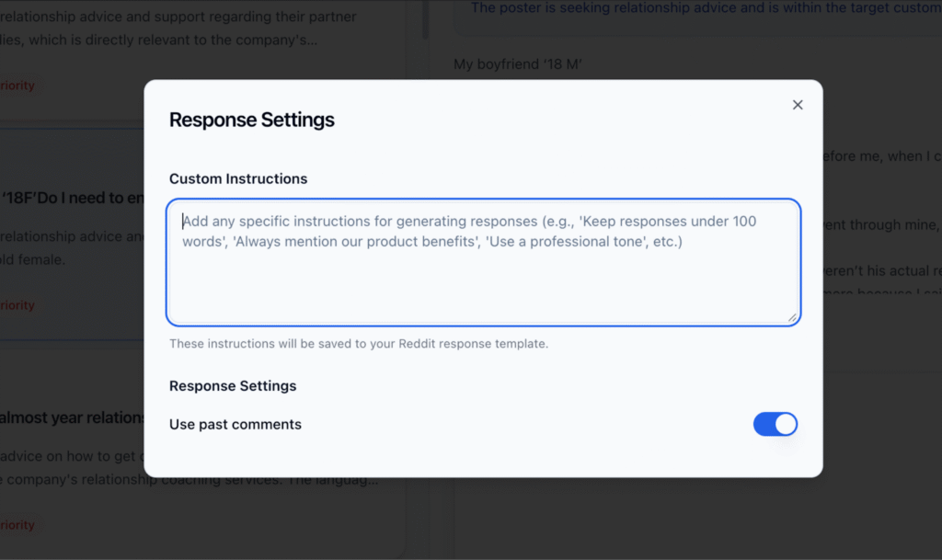
Task: Click the priority tag of the topmost post
Action: [x=17, y=86]
